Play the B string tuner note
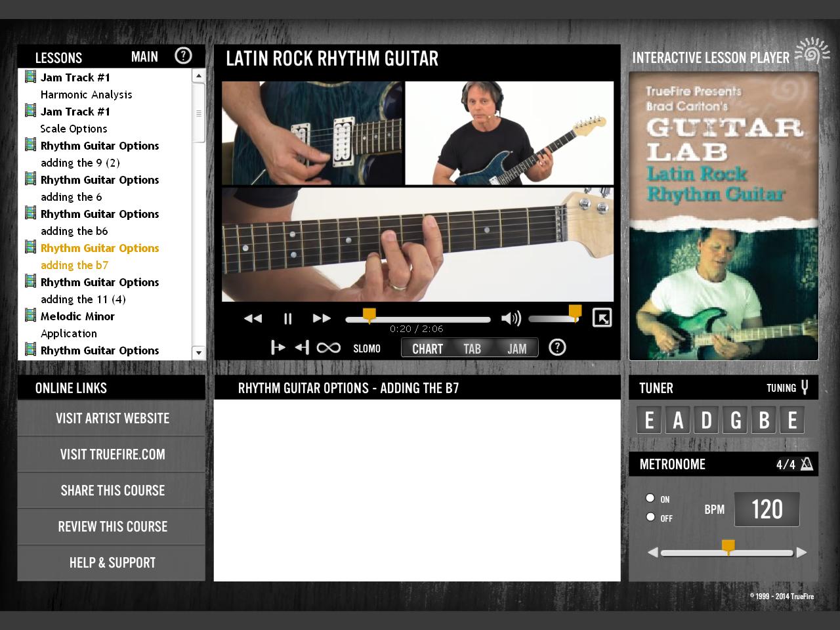840x630 pixels. point(764,420)
